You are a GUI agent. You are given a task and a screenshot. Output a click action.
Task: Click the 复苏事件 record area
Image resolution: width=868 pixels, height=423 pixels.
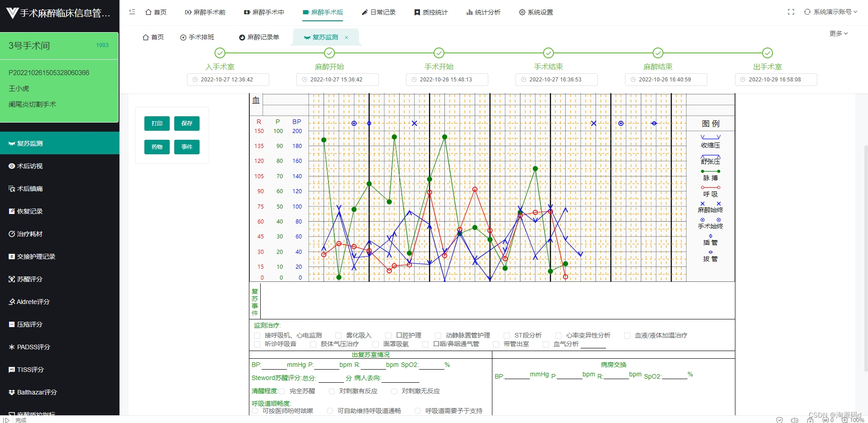pyautogui.click(x=497, y=300)
